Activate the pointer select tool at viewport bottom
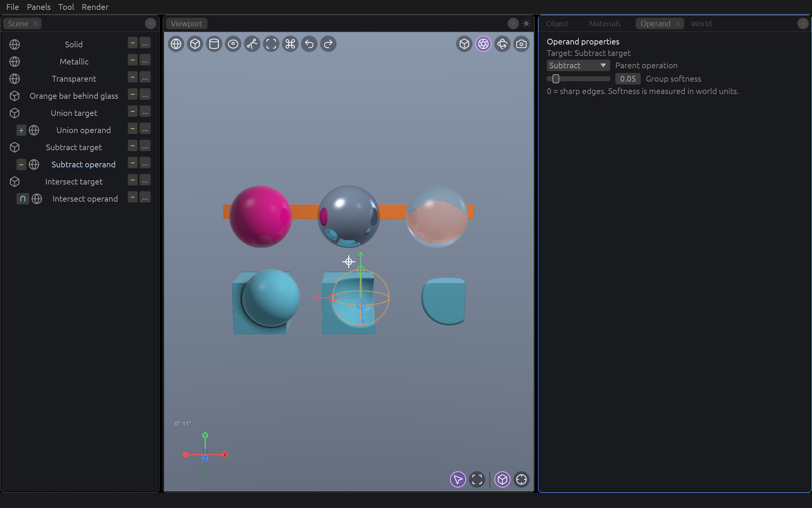The image size is (812, 508). [458, 479]
